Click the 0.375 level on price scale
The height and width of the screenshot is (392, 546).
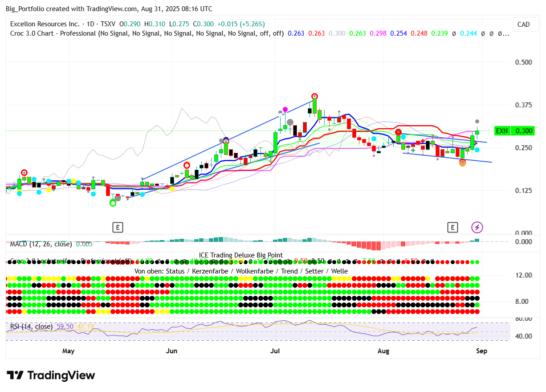click(x=524, y=105)
